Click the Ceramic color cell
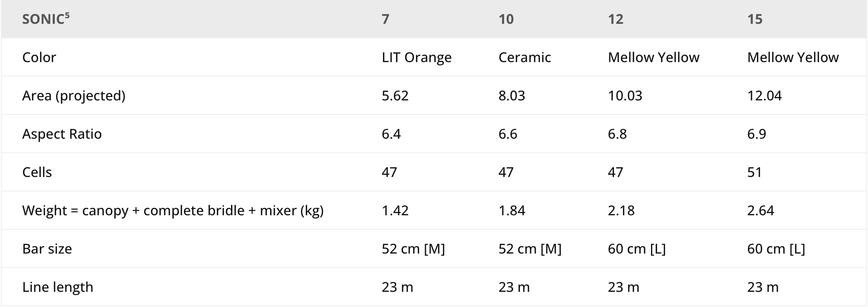Image resolution: width=868 pixels, height=308 pixels. [524, 57]
